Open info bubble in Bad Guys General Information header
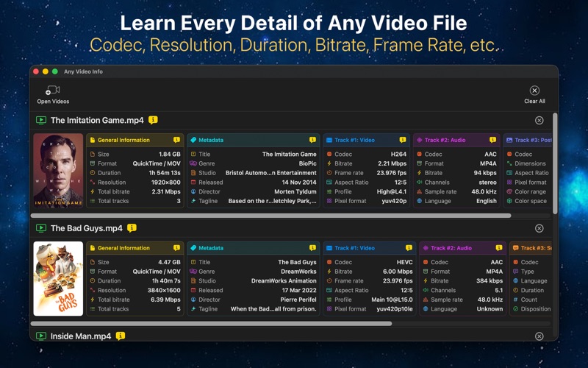Image resolution: width=588 pixels, height=368 pixels. tap(176, 248)
